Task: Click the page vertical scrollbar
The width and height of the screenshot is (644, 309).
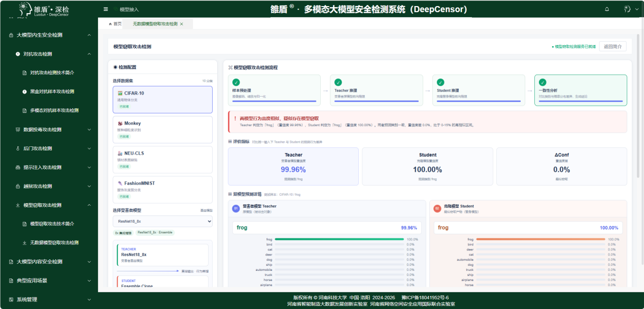Action: pos(638,106)
